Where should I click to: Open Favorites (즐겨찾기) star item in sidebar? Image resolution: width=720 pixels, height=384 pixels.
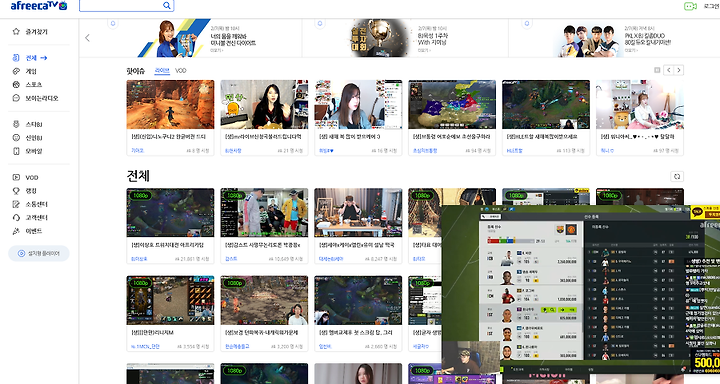click(x=30, y=32)
